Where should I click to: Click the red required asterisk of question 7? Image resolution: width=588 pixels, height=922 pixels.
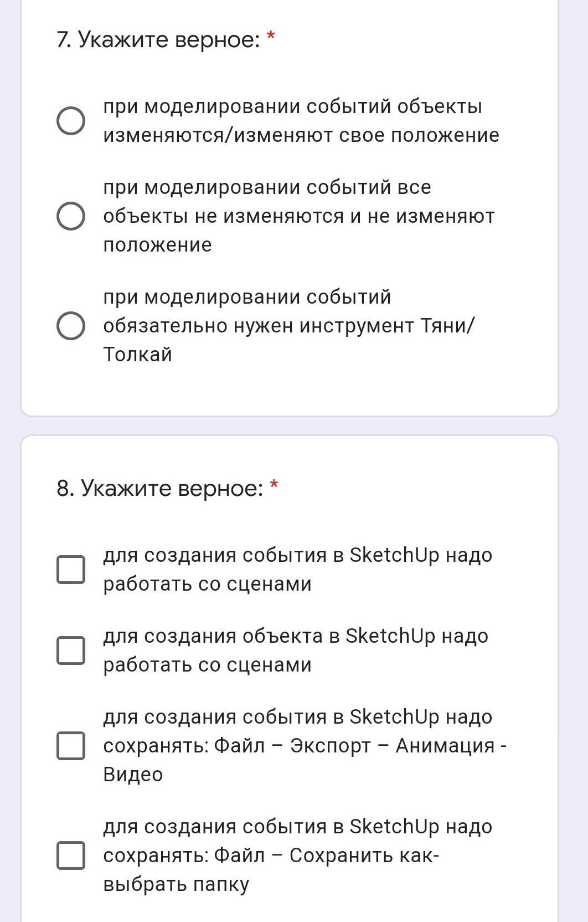(271, 37)
